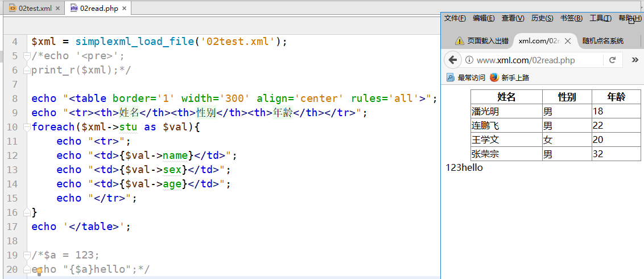
Task: Open the 历史(S) history menu
Action: [x=542, y=18]
